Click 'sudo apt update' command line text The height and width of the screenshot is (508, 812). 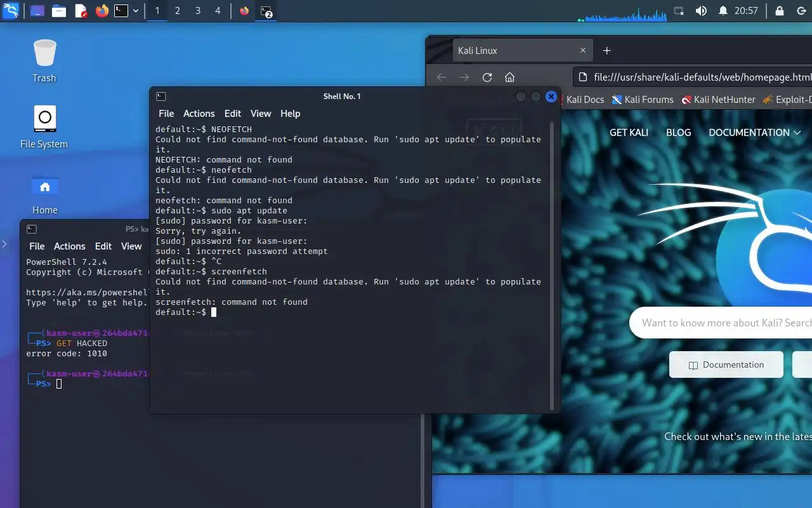point(249,211)
